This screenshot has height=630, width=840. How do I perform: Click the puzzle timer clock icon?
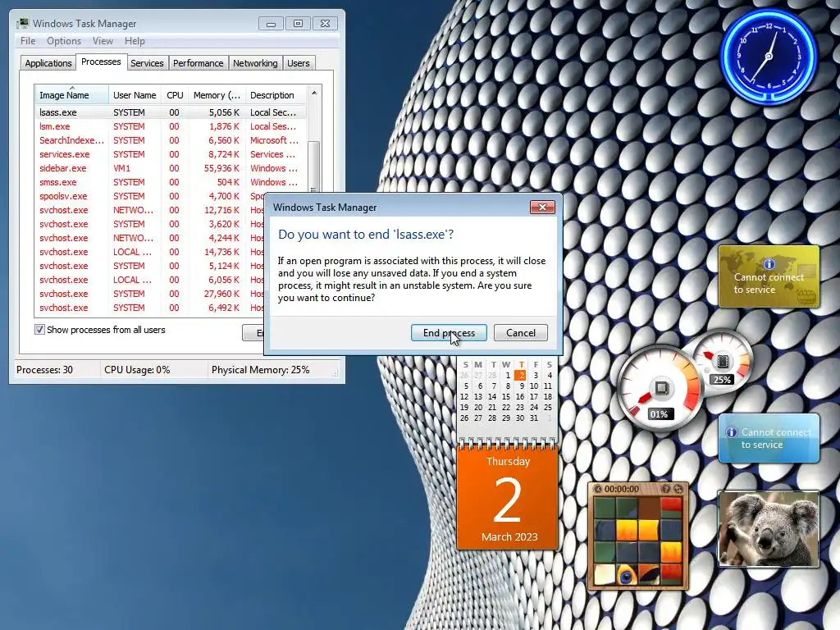598,489
